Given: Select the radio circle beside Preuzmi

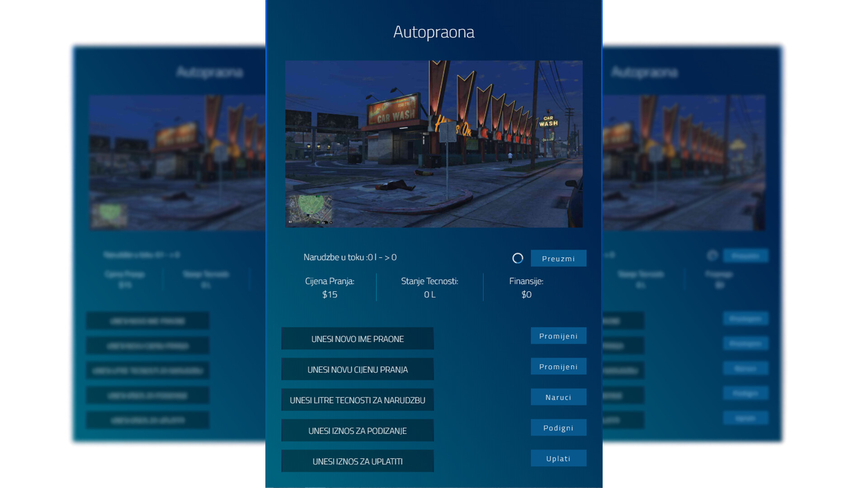Looking at the screenshot, I should 518,258.
